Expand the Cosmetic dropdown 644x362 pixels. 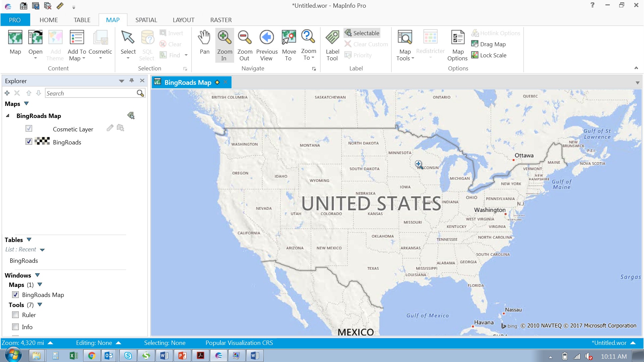100,57
